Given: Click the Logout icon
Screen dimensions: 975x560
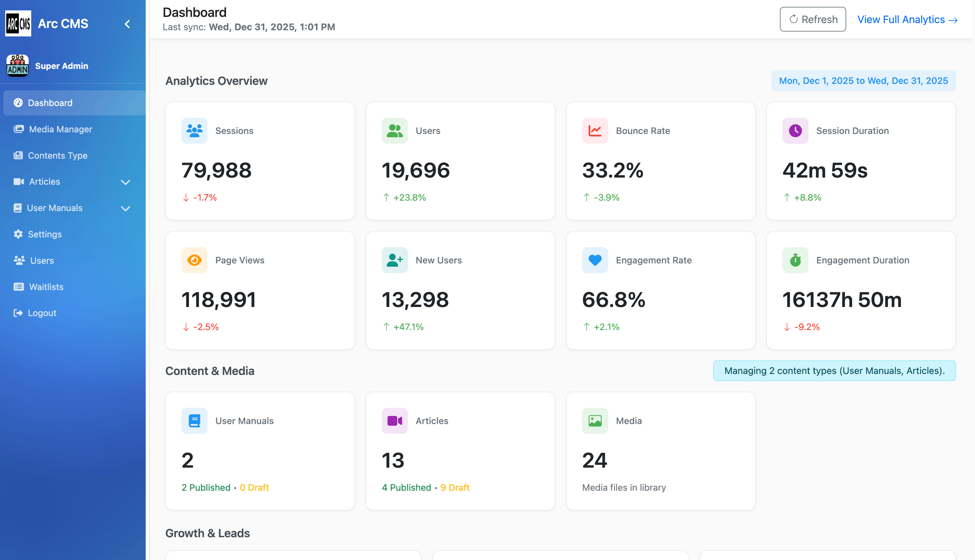Looking at the screenshot, I should pyautogui.click(x=19, y=313).
